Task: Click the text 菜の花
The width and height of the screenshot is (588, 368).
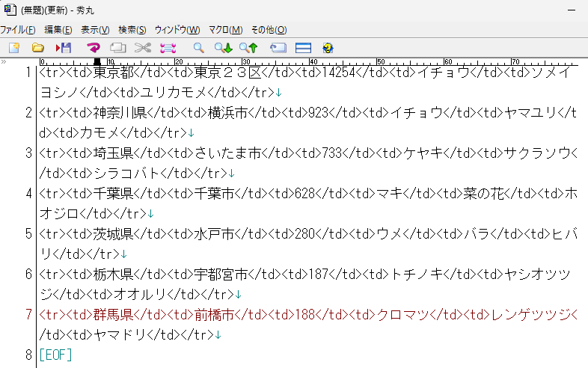Action: click(483, 194)
